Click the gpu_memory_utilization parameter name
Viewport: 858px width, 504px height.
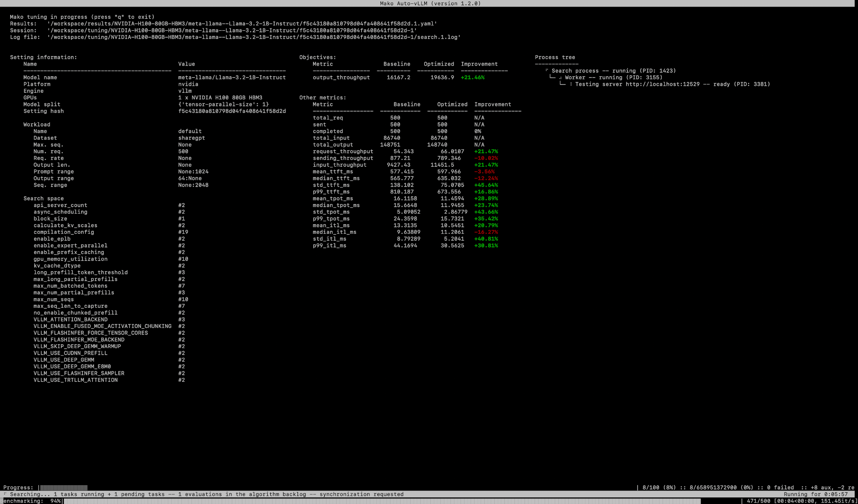(71, 259)
